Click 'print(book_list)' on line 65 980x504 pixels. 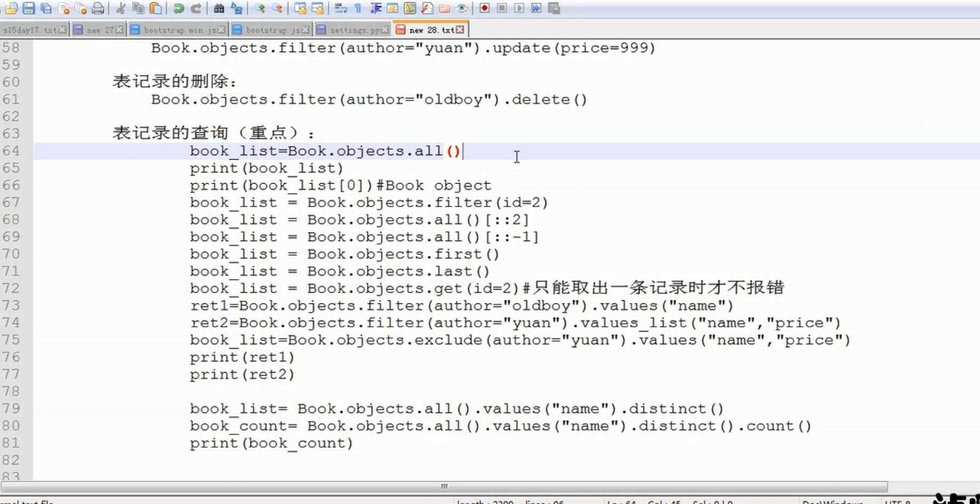coord(267,169)
